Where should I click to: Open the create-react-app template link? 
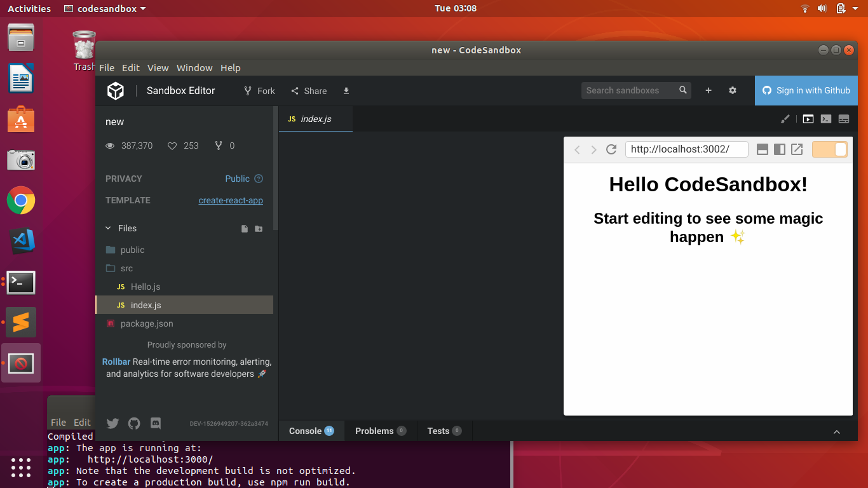coord(231,200)
